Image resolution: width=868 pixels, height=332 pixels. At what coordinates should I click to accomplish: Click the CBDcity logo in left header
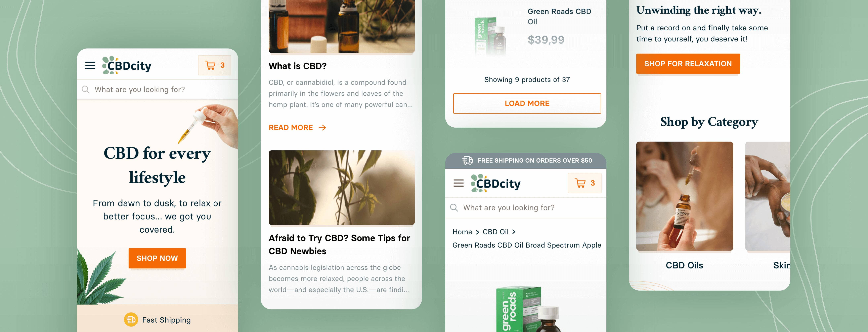pyautogui.click(x=127, y=65)
